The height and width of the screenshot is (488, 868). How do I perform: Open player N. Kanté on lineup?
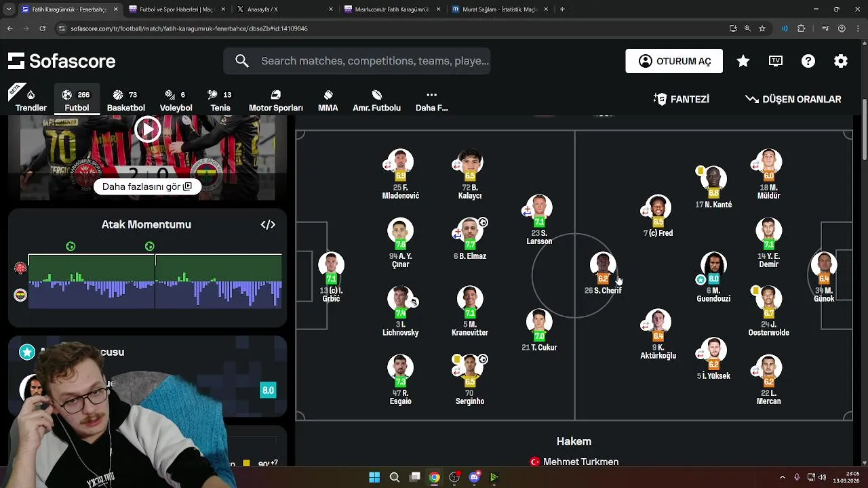713,187
